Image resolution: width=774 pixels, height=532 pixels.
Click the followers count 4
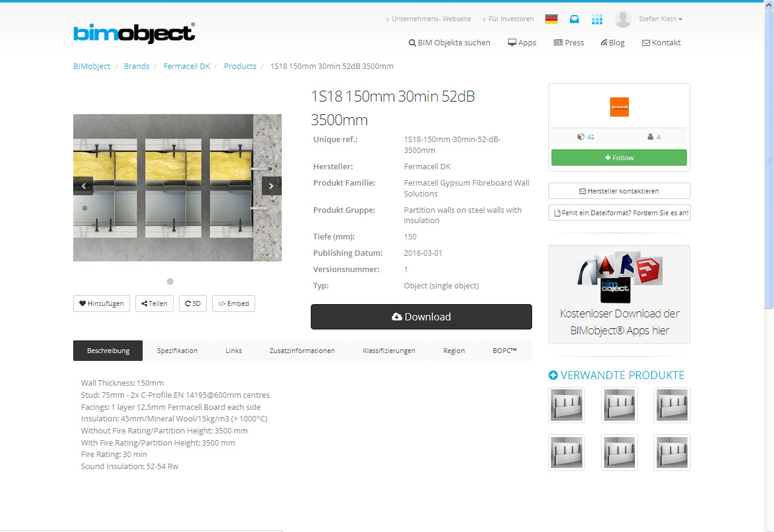pos(654,137)
